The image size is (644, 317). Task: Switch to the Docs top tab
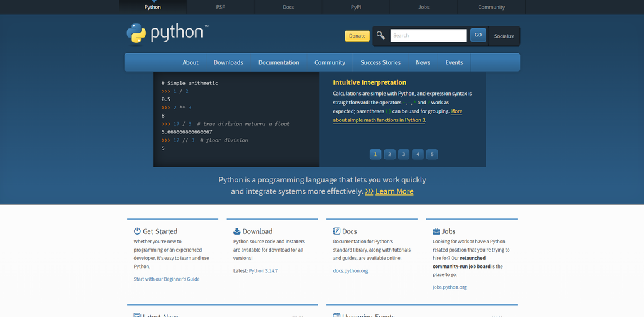coord(288,7)
